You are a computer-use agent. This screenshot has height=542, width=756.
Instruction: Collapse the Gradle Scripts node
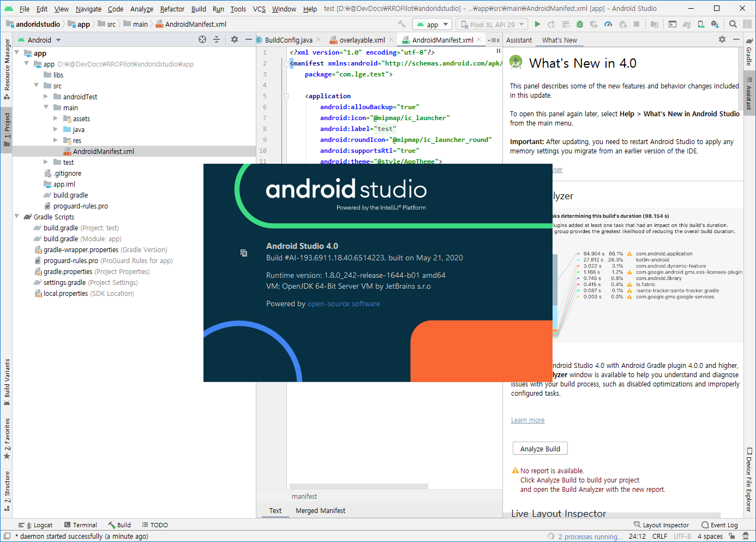[17, 217]
